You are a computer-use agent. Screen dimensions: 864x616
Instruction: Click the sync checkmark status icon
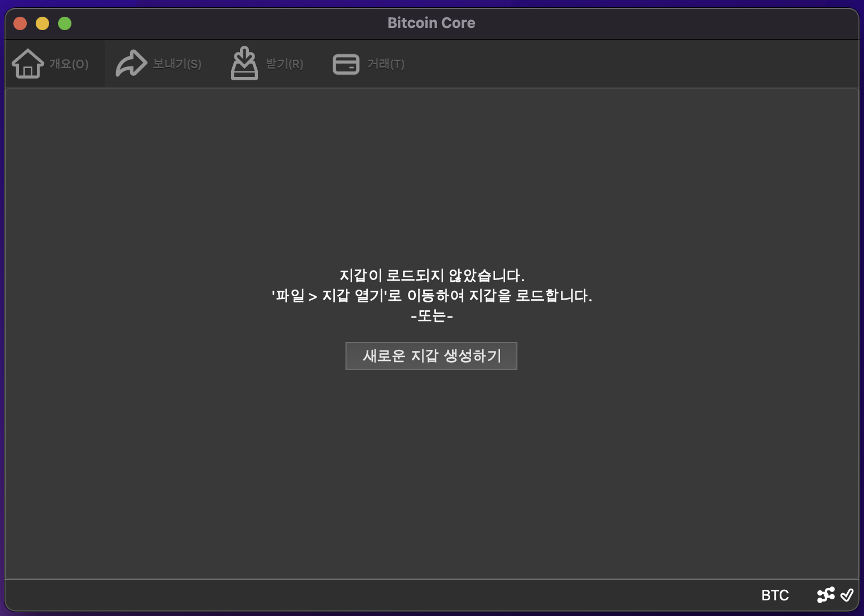847,595
